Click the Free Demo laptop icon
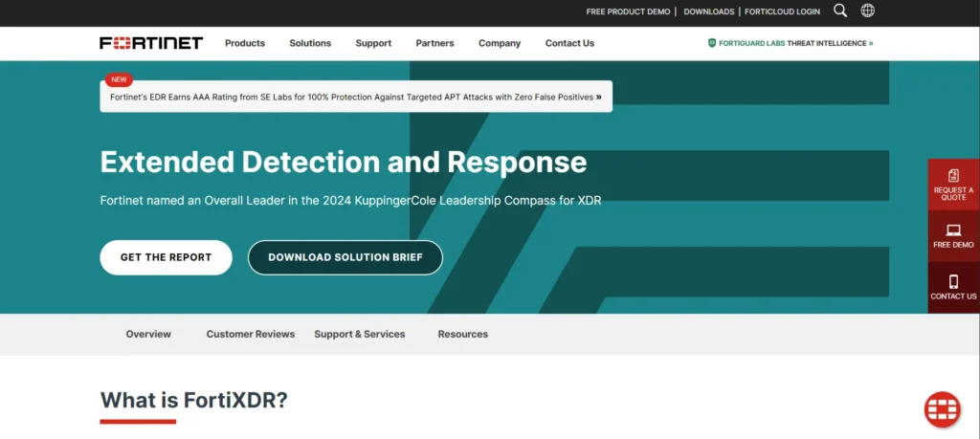The width and height of the screenshot is (980, 439). tap(953, 230)
